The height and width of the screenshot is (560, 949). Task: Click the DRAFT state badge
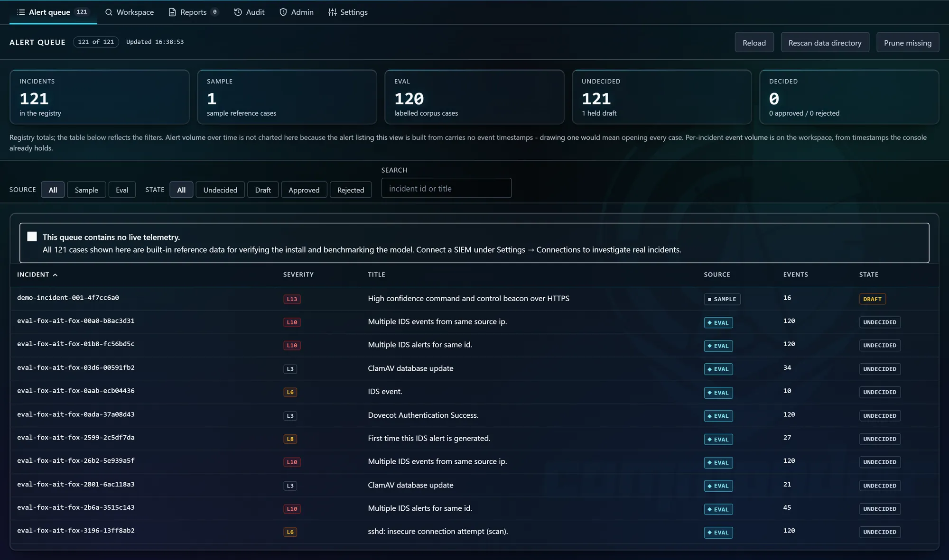pyautogui.click(x=872, y=299)
